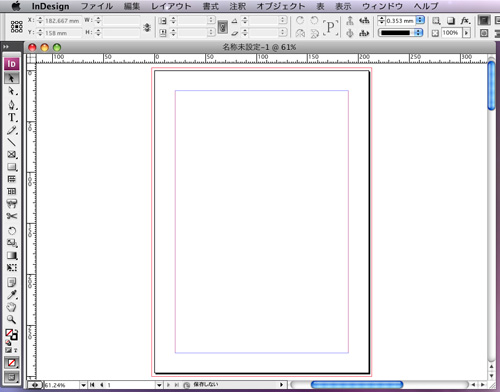Select the Scale tool
Screen dimensions: 500x392
(x=11, y=243)
